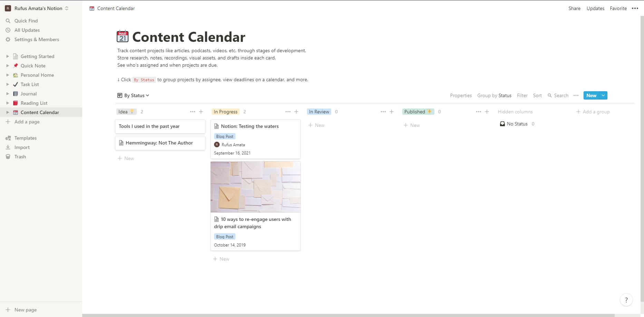644x317 pixels.
Task: Open card Notion: Testing the waters
Action: 256,139
